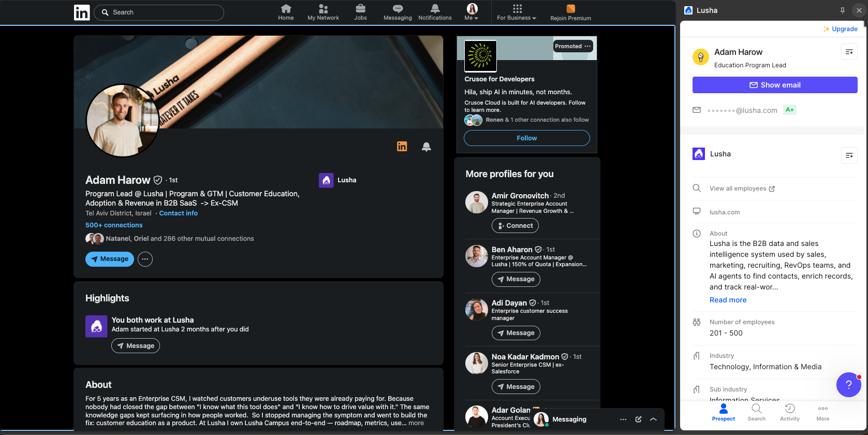Viewport: 868px width, 435px height.
Task: Switch to the Prospect tab
Action: (723, 413)
